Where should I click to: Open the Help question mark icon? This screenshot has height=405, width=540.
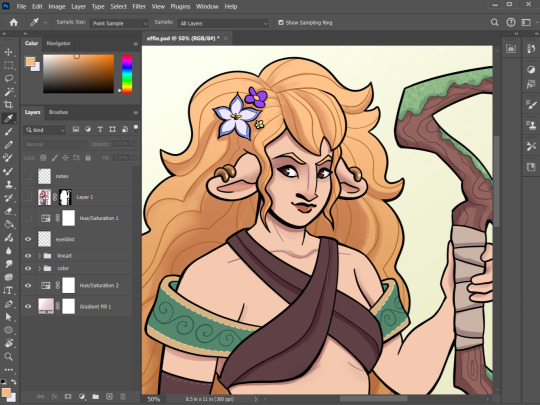point(511,23)
